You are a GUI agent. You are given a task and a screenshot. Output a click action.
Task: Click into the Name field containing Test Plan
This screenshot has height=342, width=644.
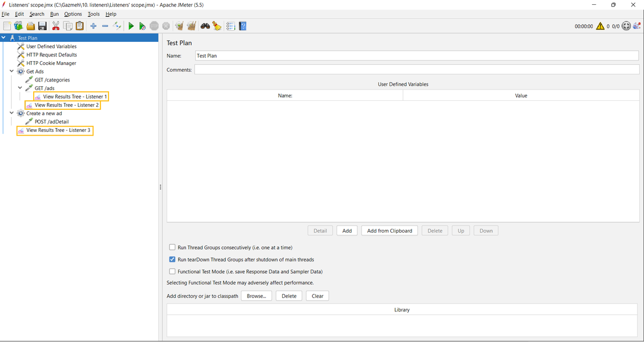click(416, 56)
